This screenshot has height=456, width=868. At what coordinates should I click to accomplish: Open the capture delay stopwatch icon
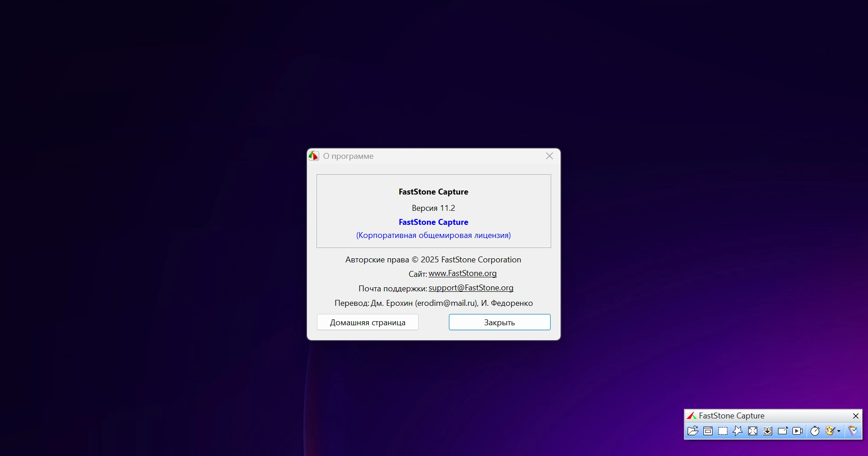[815, 431]
